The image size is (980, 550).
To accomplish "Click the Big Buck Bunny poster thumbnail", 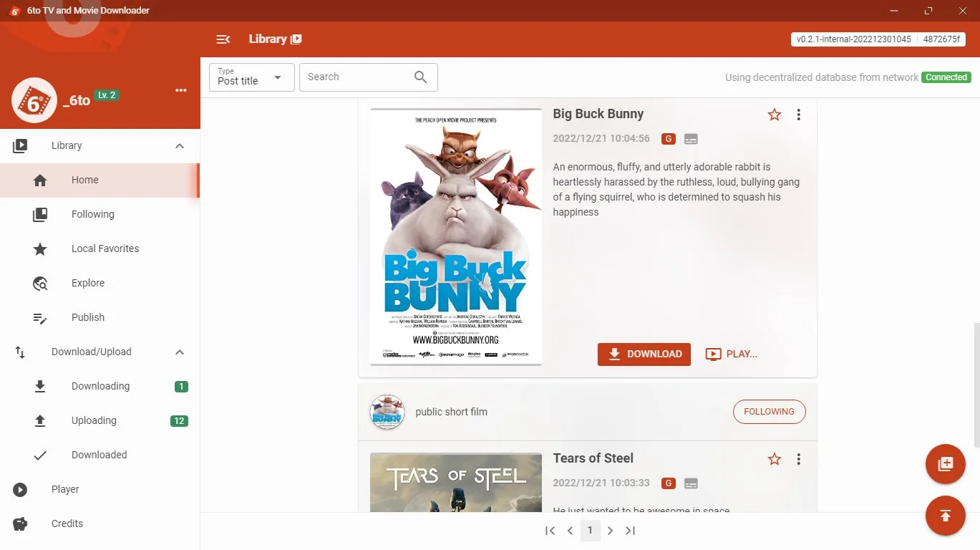I will point(456,237).
